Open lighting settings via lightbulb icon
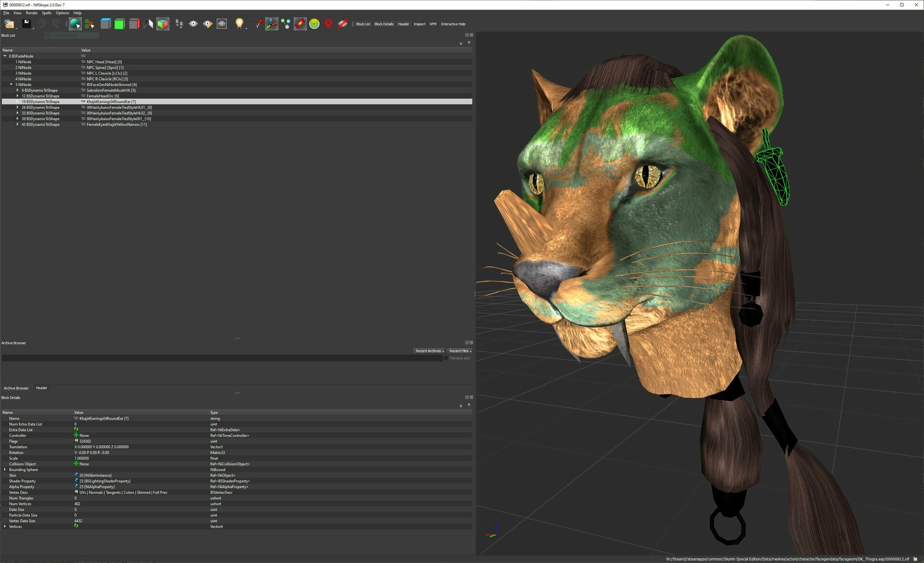The height and width of the screenshot is (563, 924). (x=239, y=24)
